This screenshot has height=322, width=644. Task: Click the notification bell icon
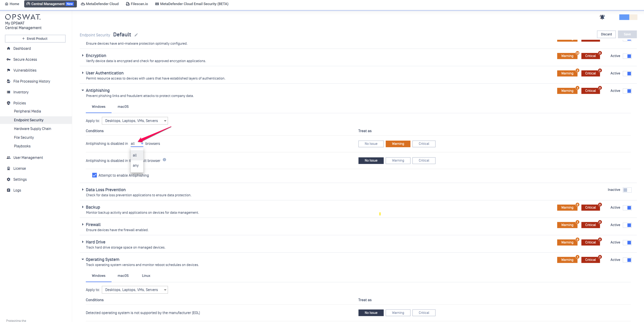coord(602,17)
